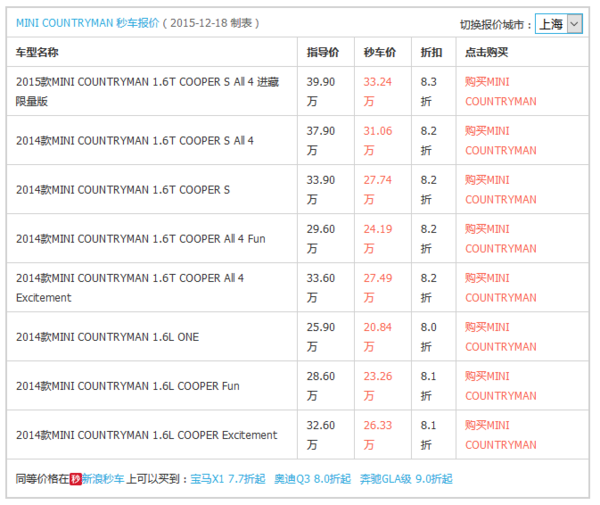Click the 29.60万 guide price

[x=321, y=239]
